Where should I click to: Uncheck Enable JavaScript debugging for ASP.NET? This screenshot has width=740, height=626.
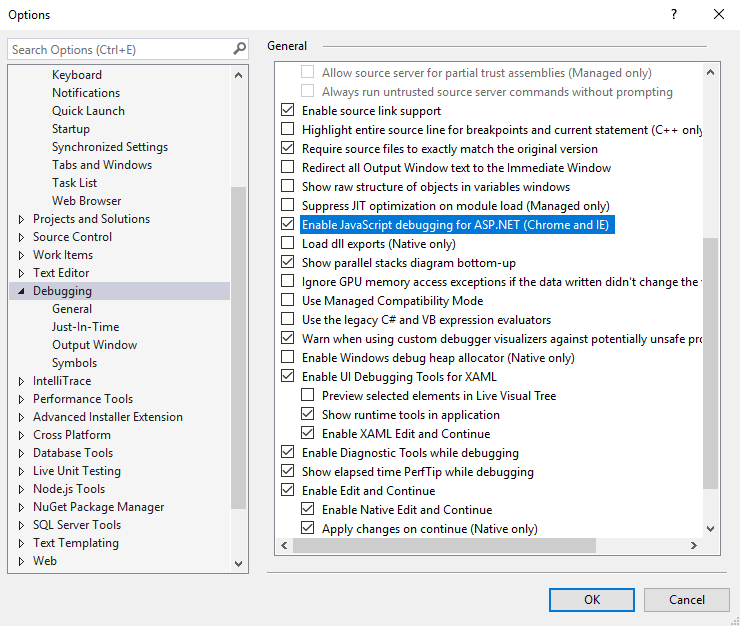(287, 224)
